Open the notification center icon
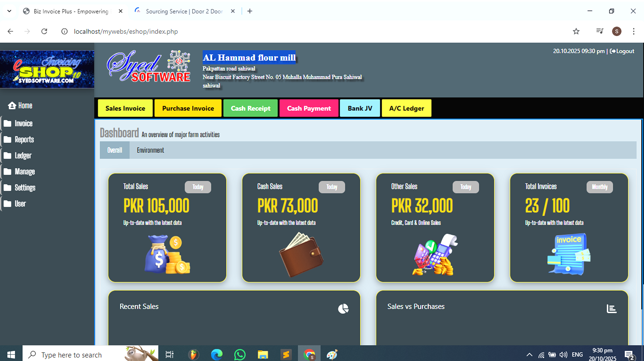The image size is (644, 361). click(629, 355)
